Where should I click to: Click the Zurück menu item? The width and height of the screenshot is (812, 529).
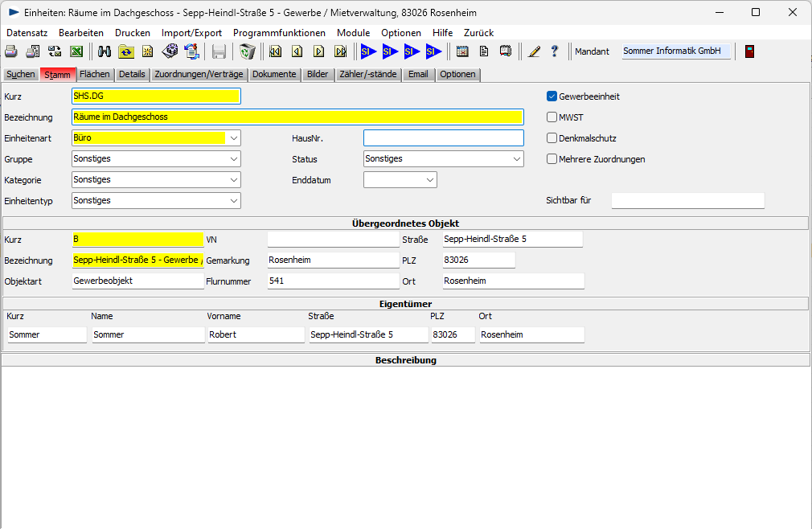coord(478,33)
